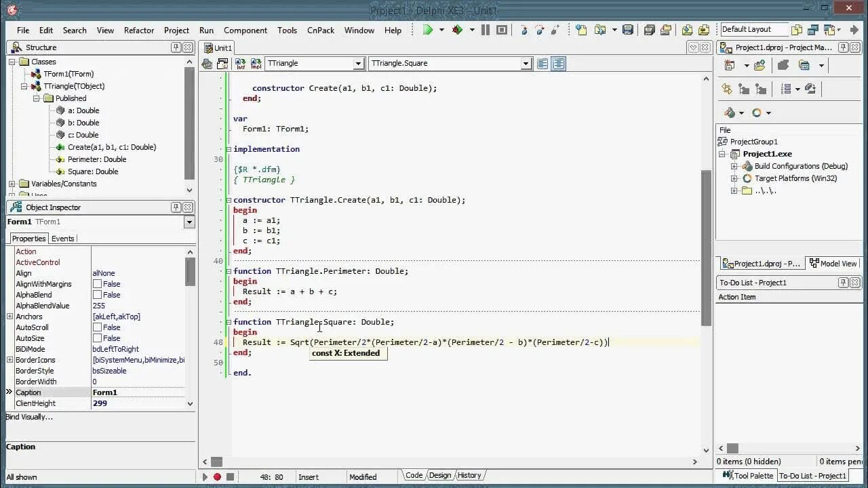Collapse the implementation code fold

coord(229,149)
